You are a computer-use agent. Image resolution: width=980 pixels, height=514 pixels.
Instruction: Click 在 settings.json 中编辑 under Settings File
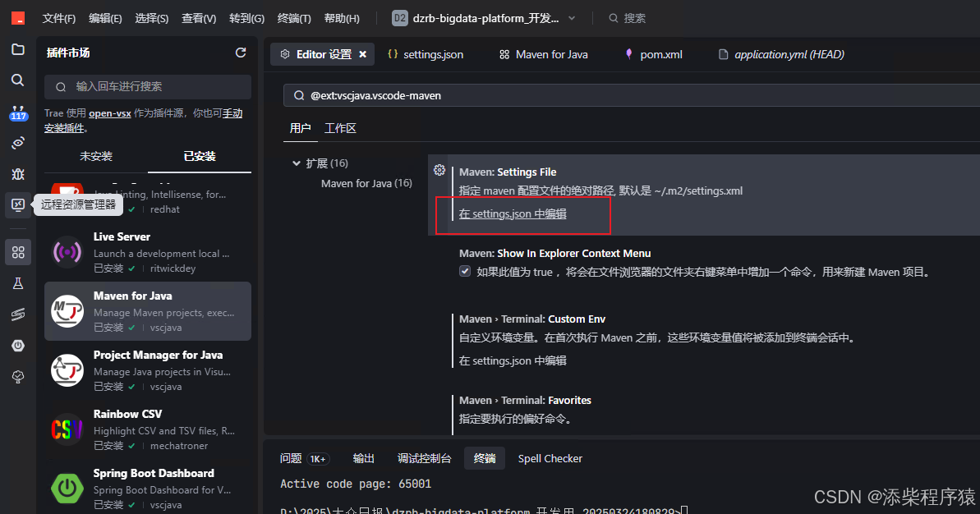513,213
